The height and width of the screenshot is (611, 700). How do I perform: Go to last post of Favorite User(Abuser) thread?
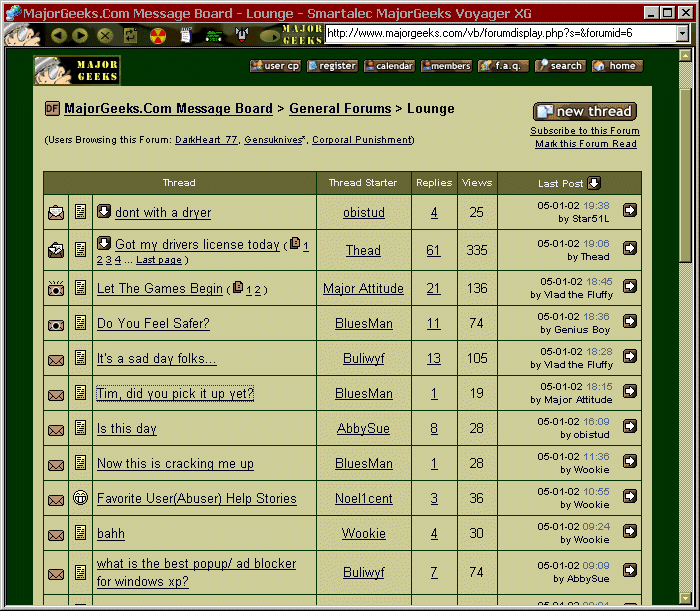630,496
